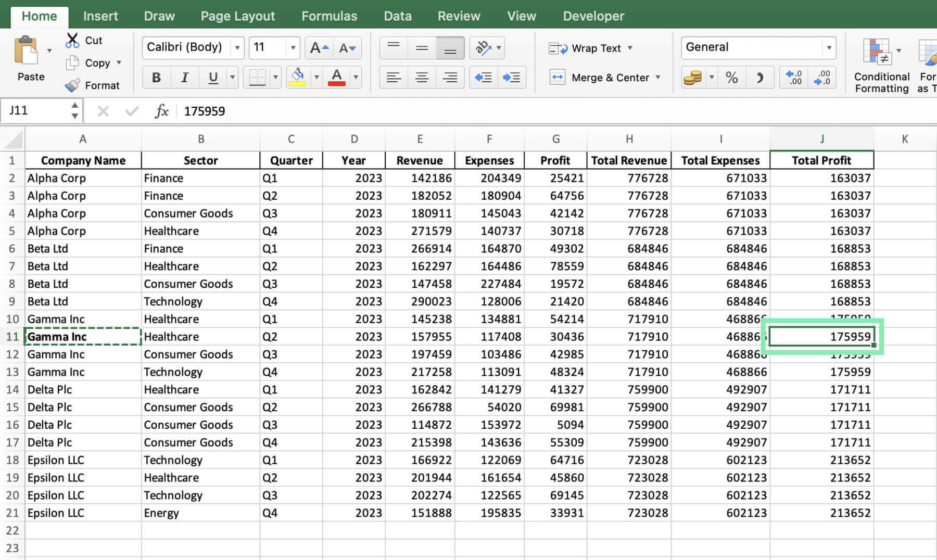Open the General number format dropdown

829,47
